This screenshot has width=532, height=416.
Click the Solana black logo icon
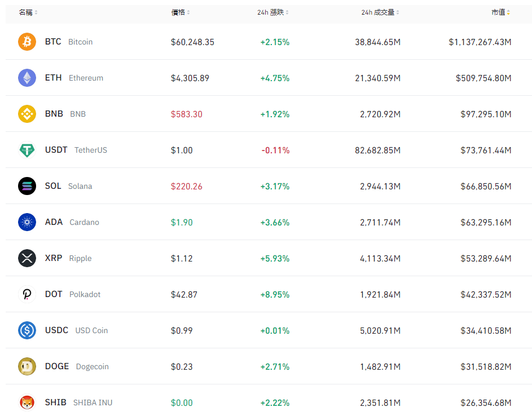point(27,186)
